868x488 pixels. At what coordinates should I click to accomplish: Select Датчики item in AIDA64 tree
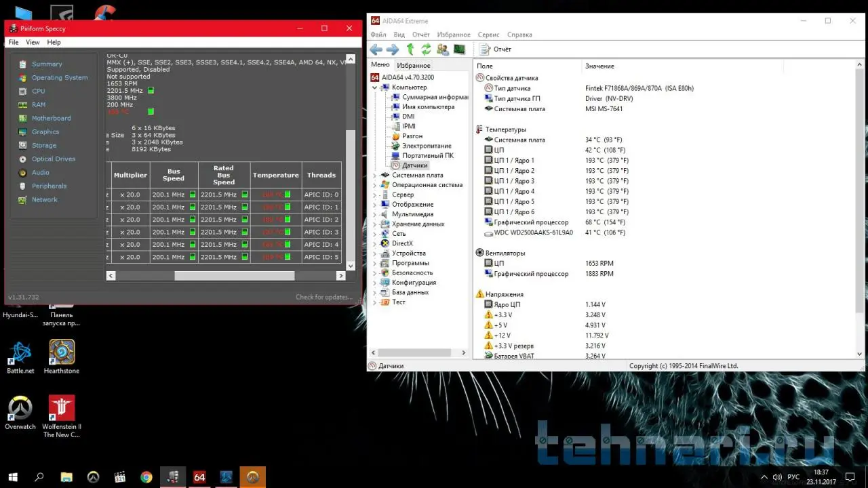(414, 165)
